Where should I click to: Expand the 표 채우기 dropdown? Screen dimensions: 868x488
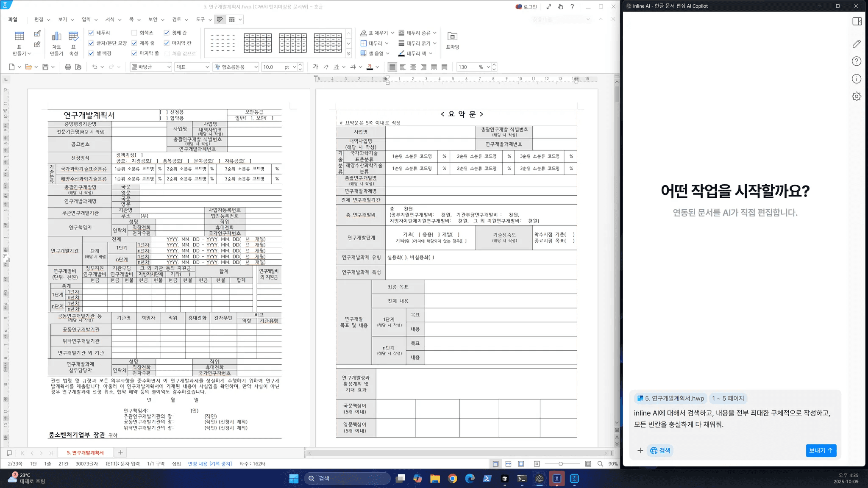(392, 33)
